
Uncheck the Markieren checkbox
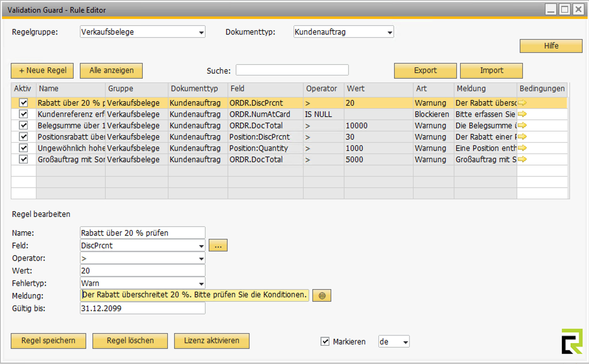(x=325, y=341)
